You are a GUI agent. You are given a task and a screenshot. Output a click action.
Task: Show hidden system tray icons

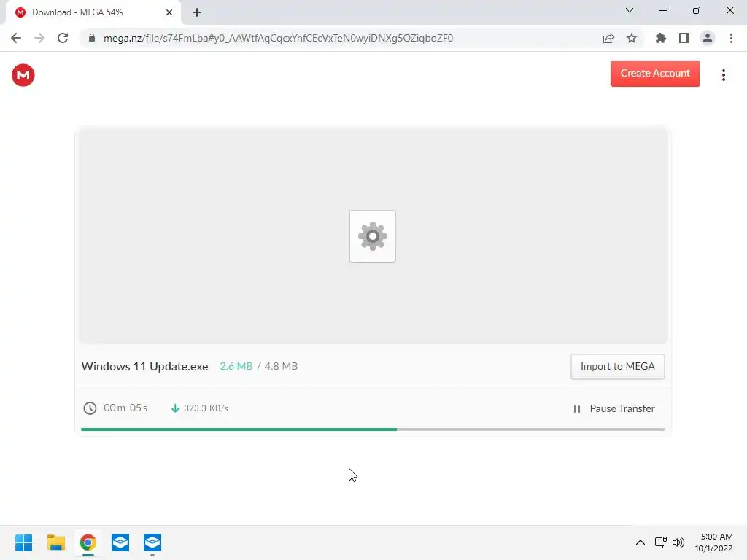coord(640,542)
